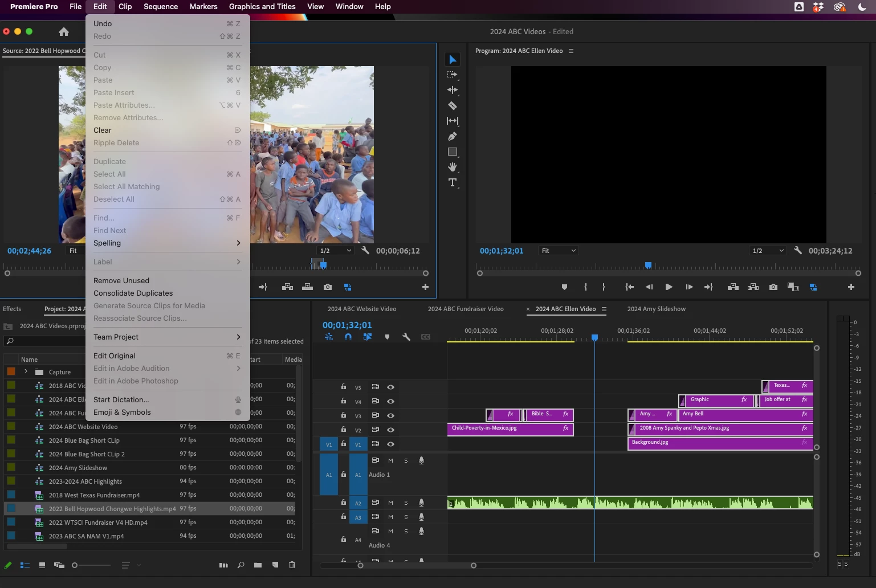The height and width of the screenshot is (588, 876).
Task: Toggle V1 track visibility eye
Action: (x=390, y=444)
